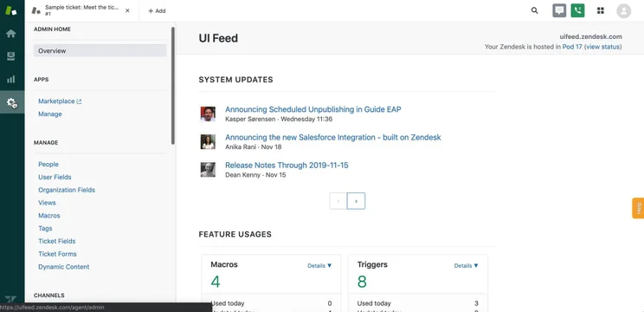Open the Marketplace link

click(x=60, y=101)
